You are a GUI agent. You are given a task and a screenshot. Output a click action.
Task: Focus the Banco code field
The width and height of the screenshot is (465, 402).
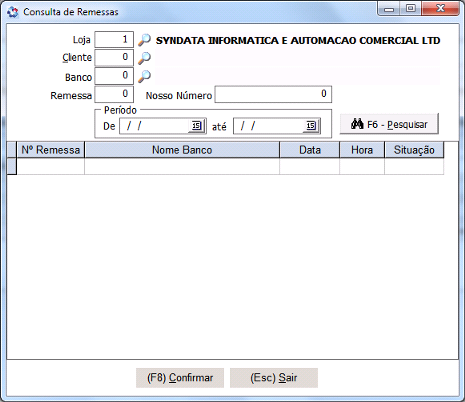[114, 76]
